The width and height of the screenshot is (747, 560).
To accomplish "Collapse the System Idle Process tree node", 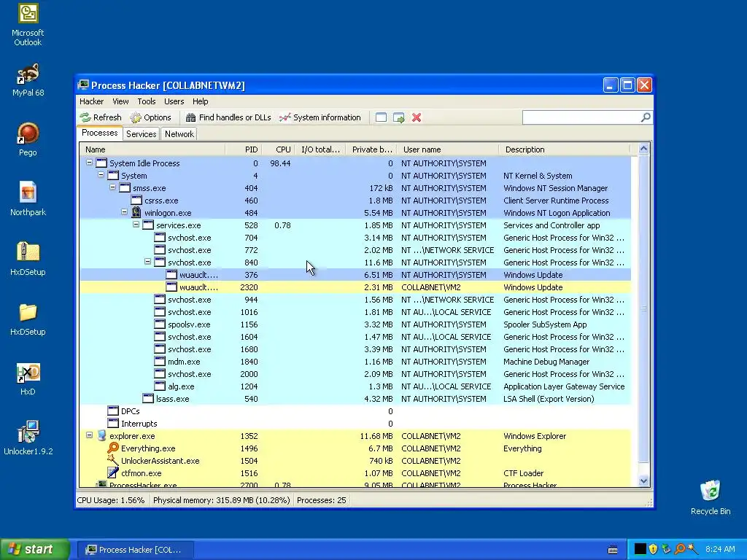I will tap(89, 163).
